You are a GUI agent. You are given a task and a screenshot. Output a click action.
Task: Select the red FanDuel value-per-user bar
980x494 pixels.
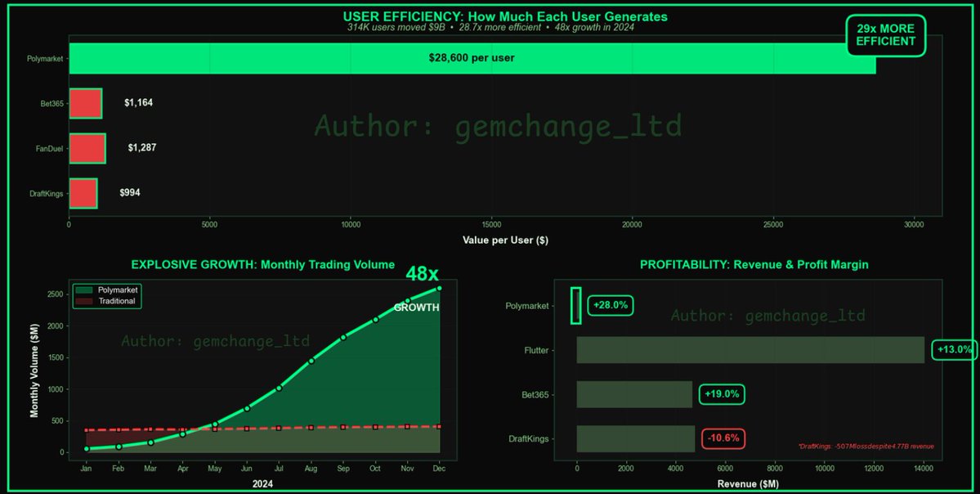[x=87, y=148]
